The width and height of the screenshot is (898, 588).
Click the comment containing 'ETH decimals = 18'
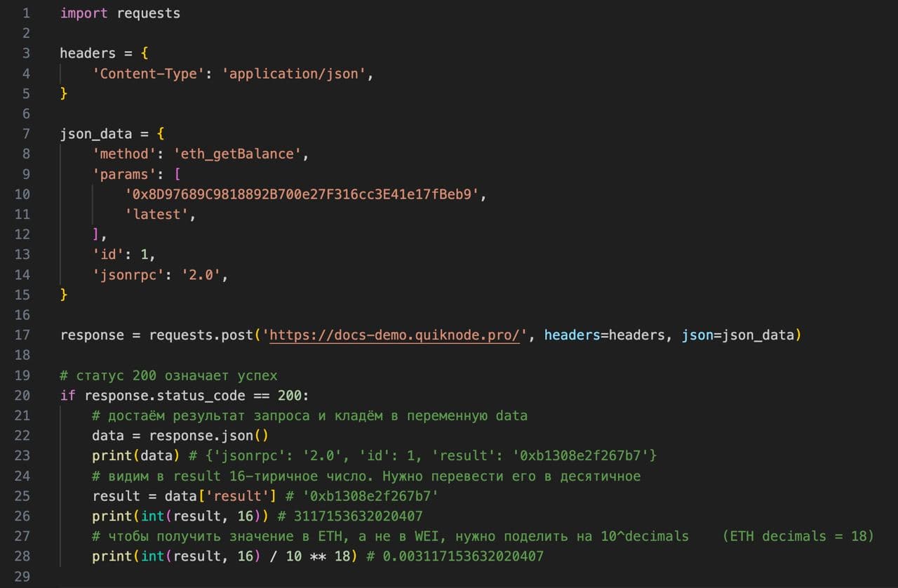[798, 536]
